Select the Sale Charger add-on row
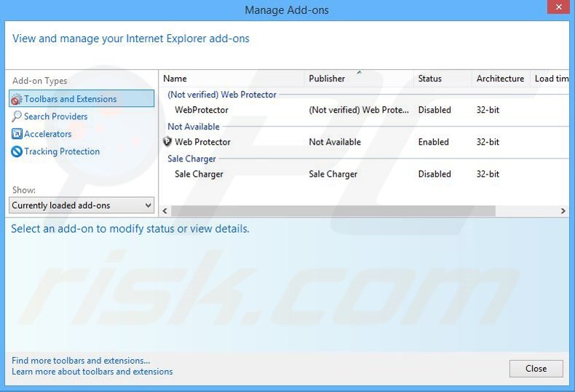Screen dimensions: 575x392 [365, 174]
